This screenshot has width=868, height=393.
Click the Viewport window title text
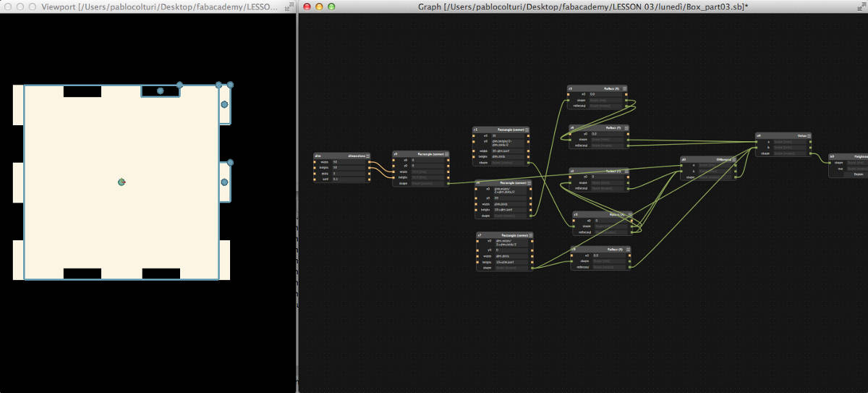160,7
